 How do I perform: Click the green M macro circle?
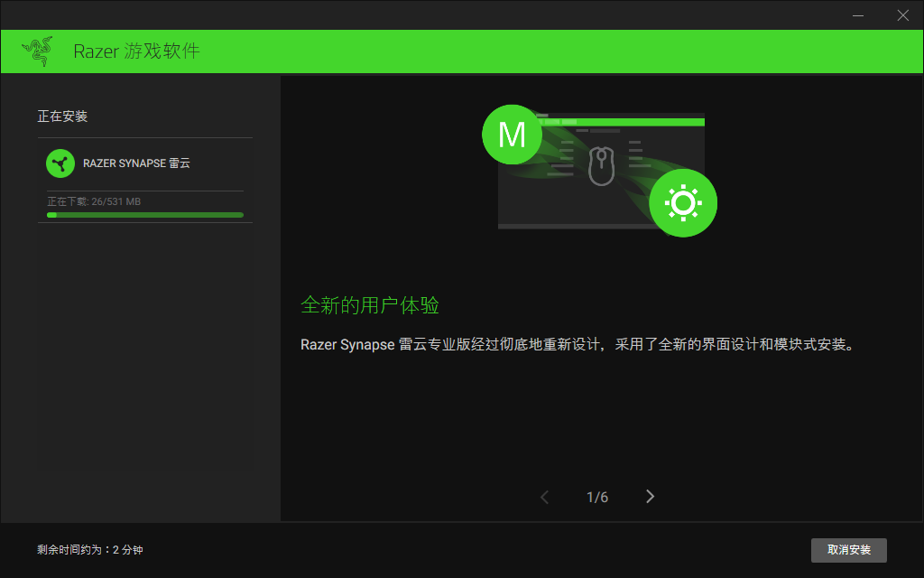click(x=512, y=135)
